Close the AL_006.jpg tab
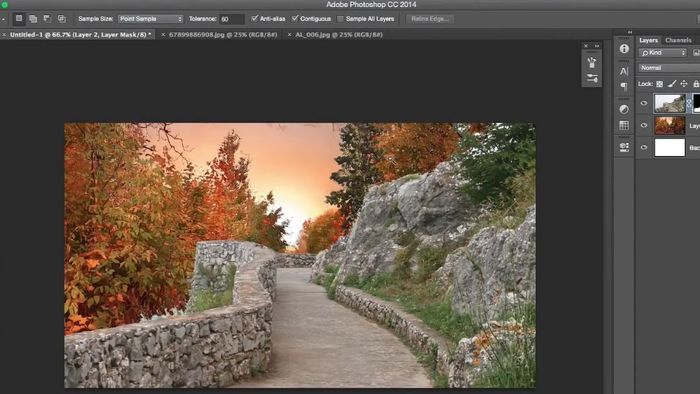This screenshot has width=700, height=394. tap(289, 34)
